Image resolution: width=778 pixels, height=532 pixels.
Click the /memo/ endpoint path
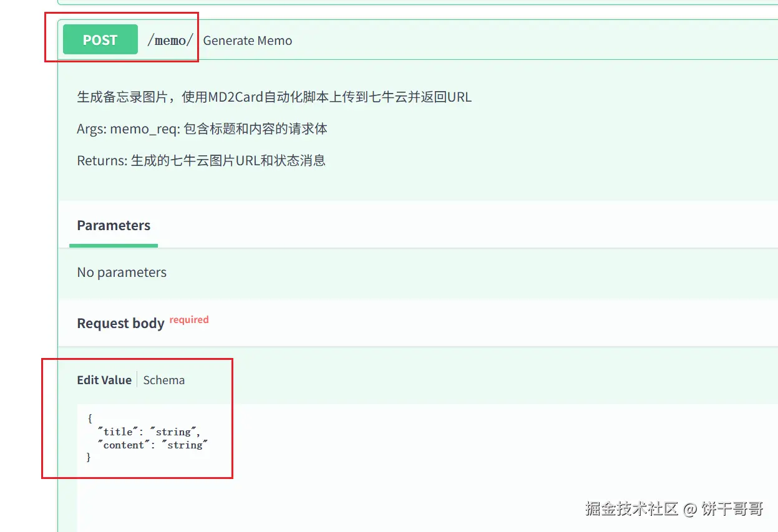coord(170,41)
